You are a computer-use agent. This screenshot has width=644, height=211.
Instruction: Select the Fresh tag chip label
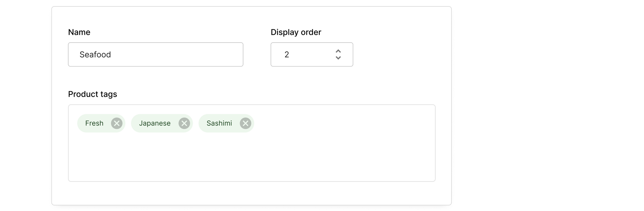pyautogui.click(x=94, y=123)
